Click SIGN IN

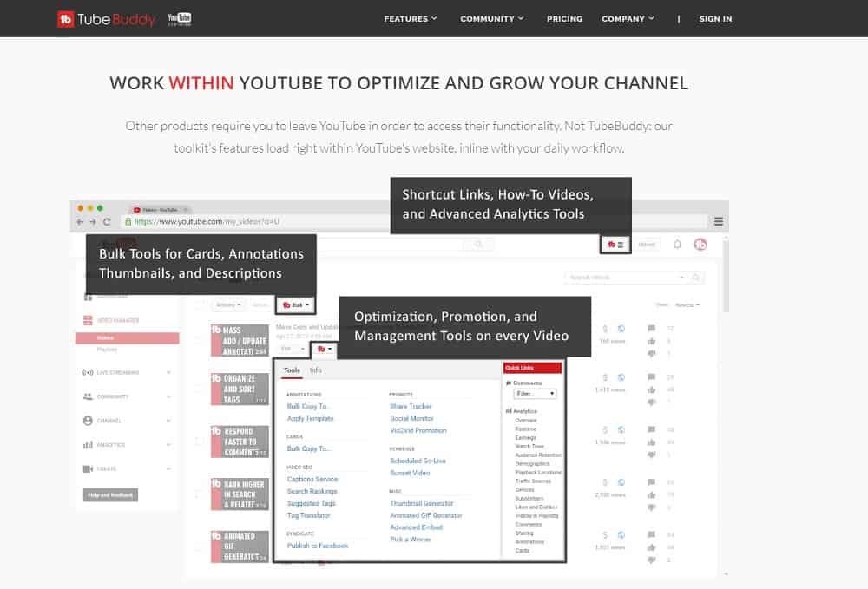point(715,19)
